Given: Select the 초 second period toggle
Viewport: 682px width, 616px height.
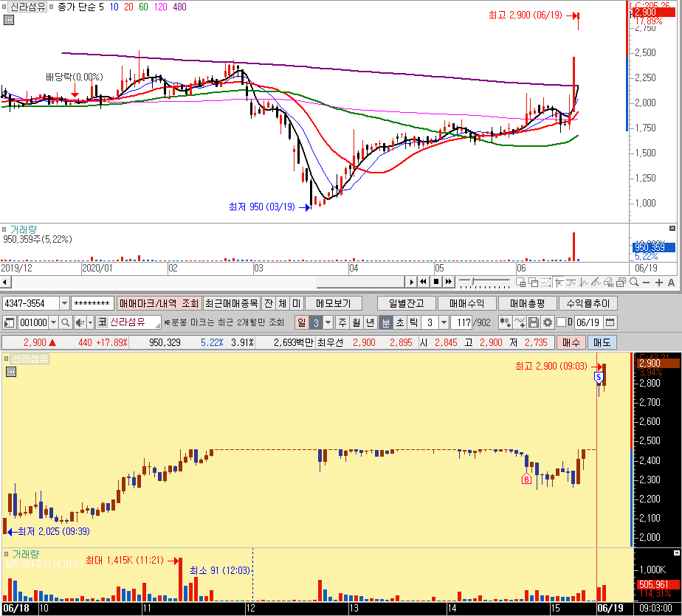Looking at the screenshot, I should pos(400,322).
